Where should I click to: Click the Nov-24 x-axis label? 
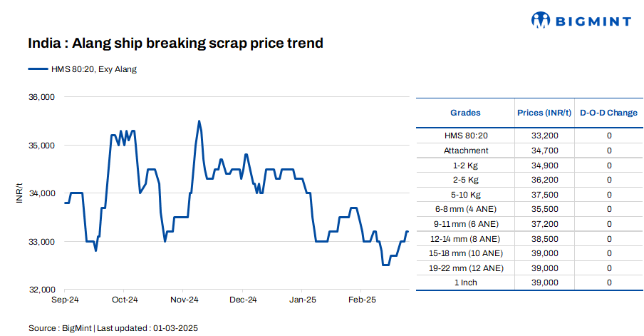click(184, 300)
